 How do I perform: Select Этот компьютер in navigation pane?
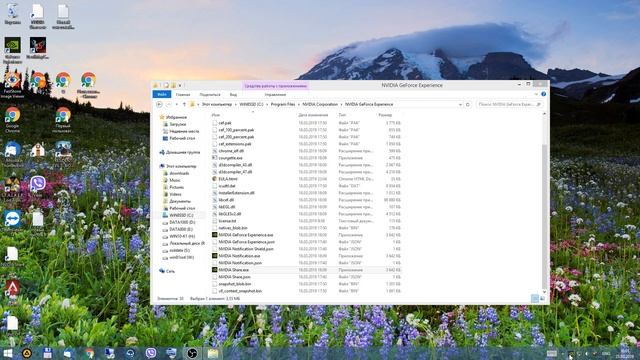click(x=181, y=166)
